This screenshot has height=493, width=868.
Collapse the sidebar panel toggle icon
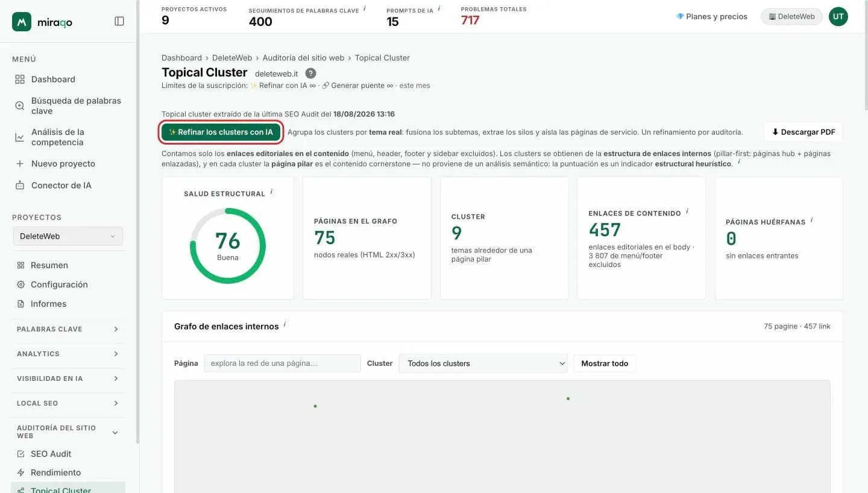119,21
